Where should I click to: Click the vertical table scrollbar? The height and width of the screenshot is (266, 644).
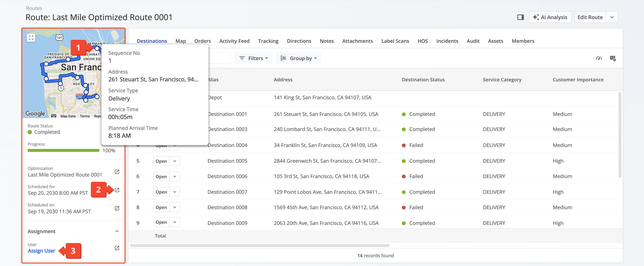[x=620, y=135]
